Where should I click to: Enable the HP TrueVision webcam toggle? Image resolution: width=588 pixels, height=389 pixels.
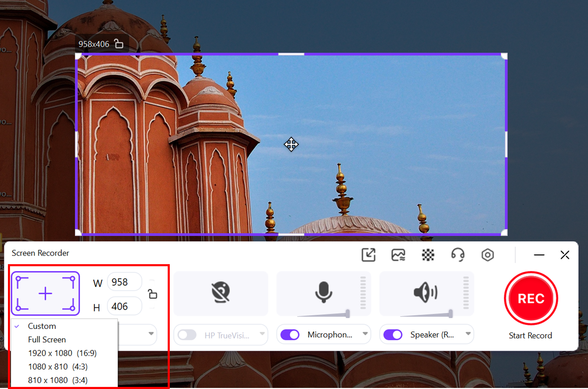(x=187, y=335)
